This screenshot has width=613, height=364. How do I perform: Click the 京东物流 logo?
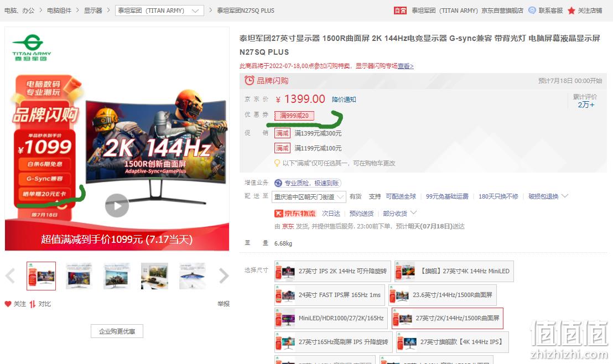[x=295, y=214]
